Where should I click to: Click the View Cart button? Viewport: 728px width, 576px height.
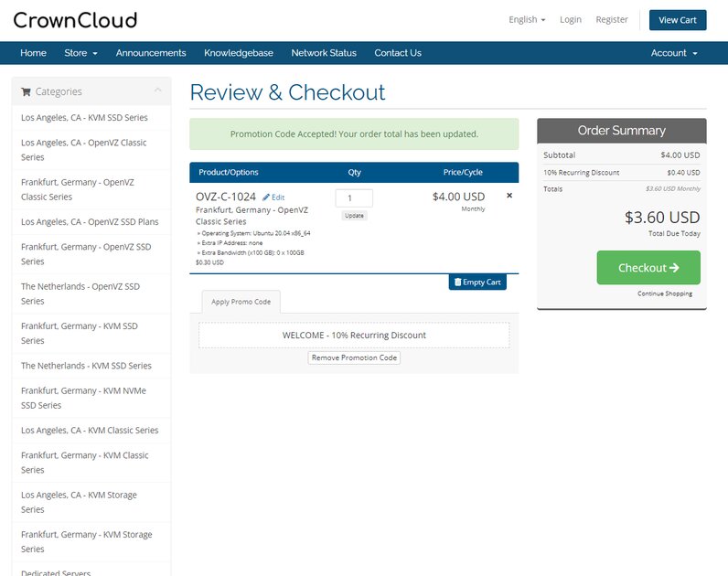point(678,20)
